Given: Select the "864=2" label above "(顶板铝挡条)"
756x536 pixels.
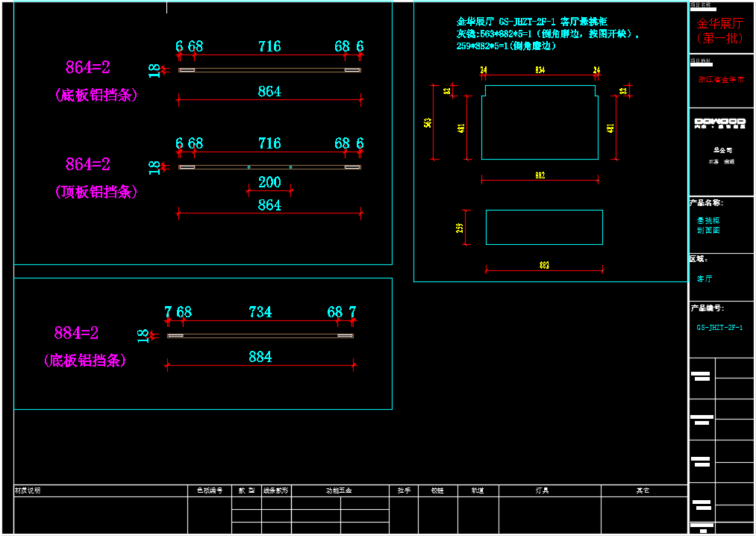Looking at the screenshot, I should pyautogui.click(x=88, y=164).
